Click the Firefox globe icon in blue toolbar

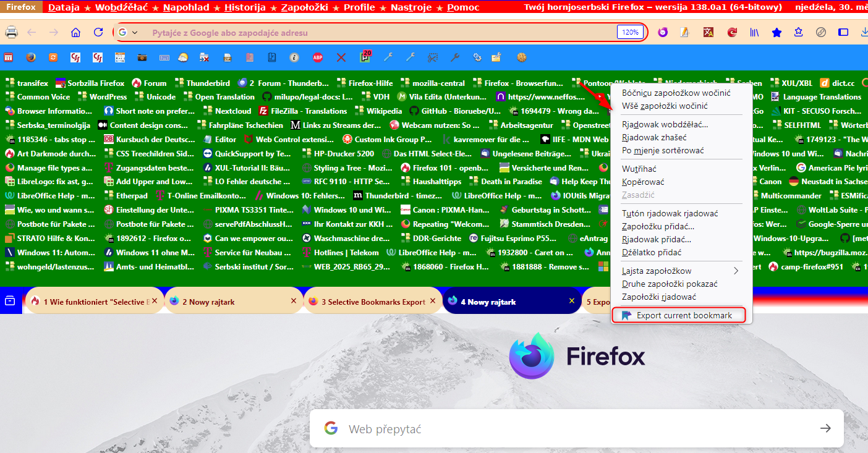[31, 57]
